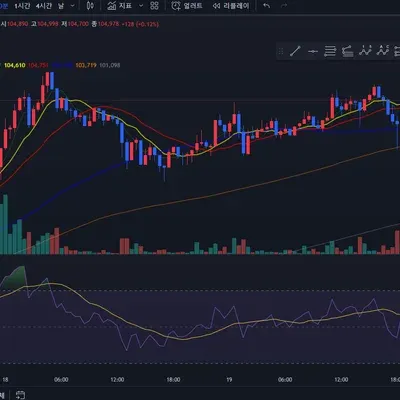
Task: Select the 1시간 timeframe
Action: (x=23, y=6)
